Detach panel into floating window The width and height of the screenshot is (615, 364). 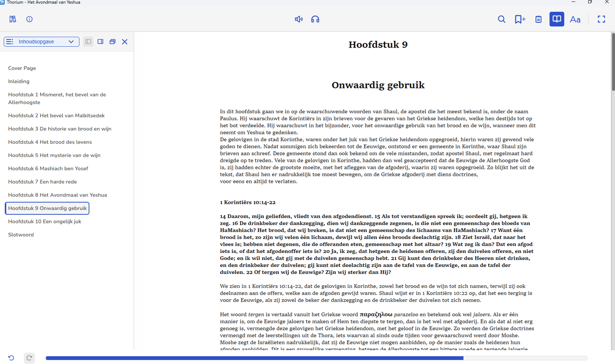coord(112,41)
